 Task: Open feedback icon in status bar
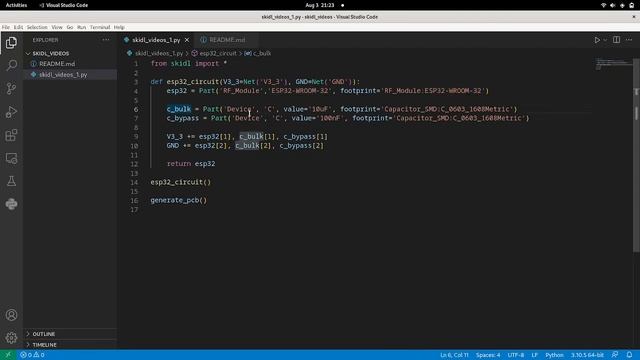615,355
